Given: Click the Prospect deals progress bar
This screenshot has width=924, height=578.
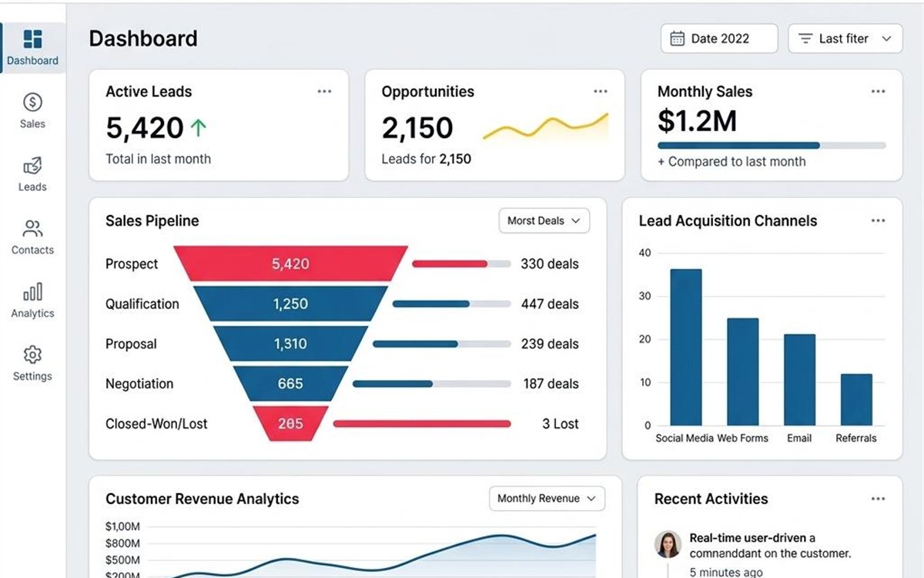Looking at the screenshot, I should 461,264.
